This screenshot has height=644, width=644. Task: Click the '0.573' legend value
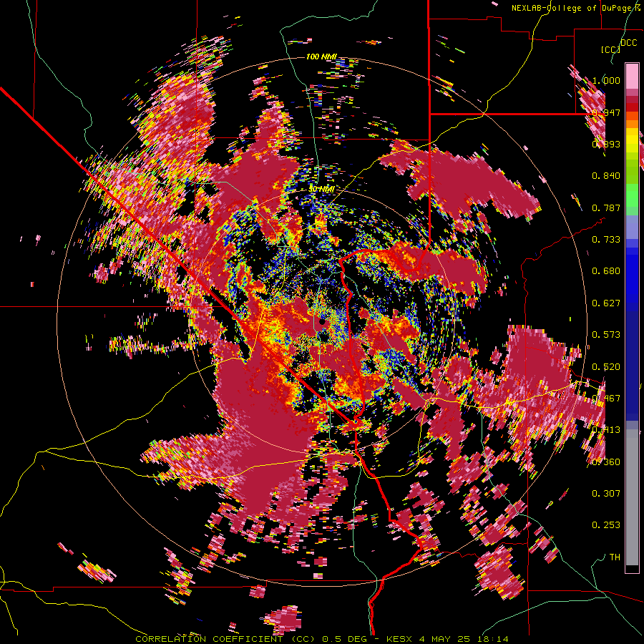click(x=606, y=335)
